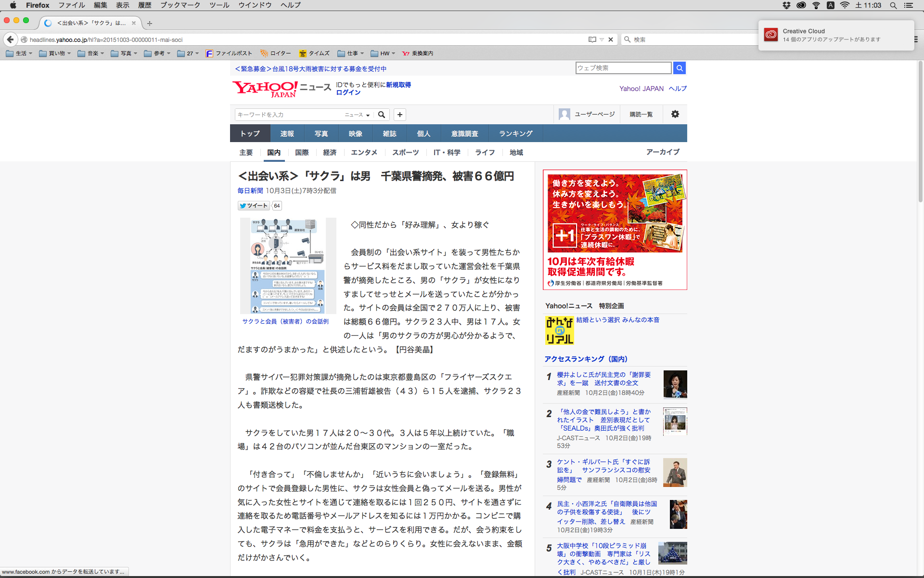Select the 国際 category tab
The width and height of the screenshot is (924, 578).
point(302,152)
